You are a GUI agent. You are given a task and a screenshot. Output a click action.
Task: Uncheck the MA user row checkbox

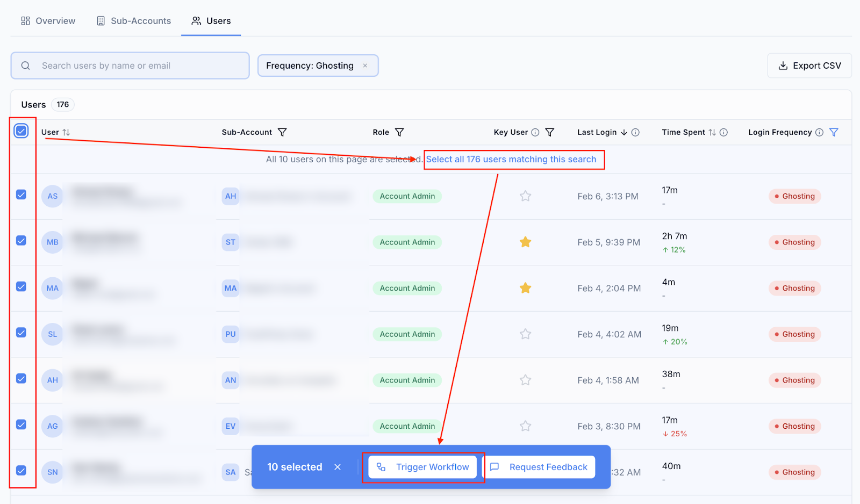tap(21, 286)
